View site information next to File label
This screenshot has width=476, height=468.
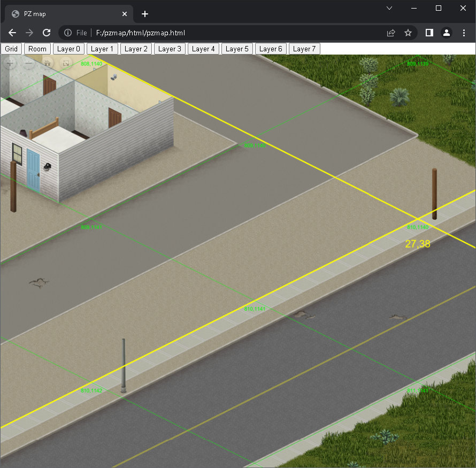(x=68, y=33)
